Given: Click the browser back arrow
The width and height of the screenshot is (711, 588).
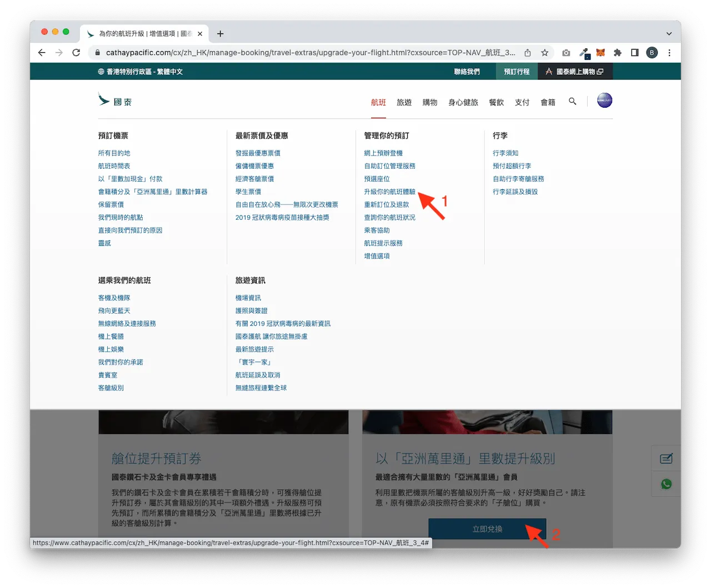Looking at the screenshot, I should click(42, 53).
